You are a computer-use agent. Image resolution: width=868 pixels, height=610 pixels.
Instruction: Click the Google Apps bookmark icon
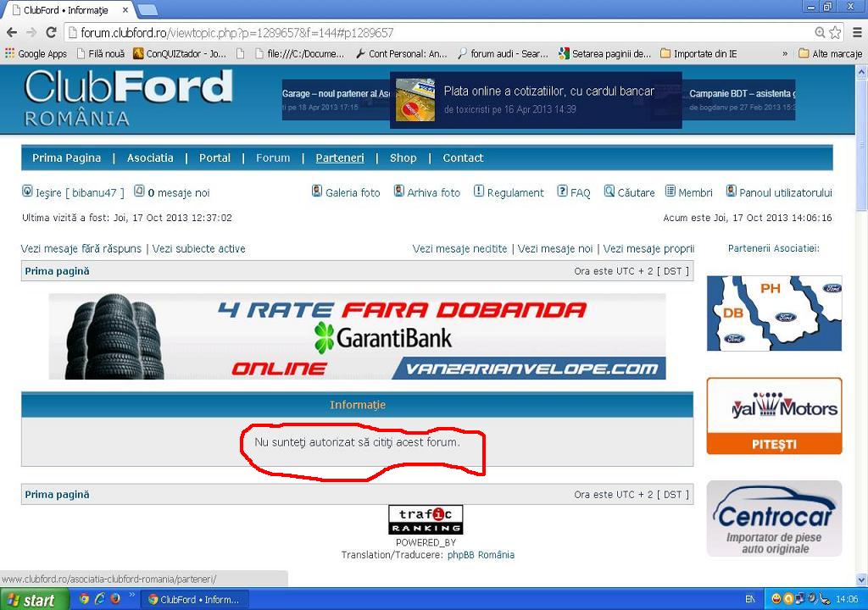[10, 53]
